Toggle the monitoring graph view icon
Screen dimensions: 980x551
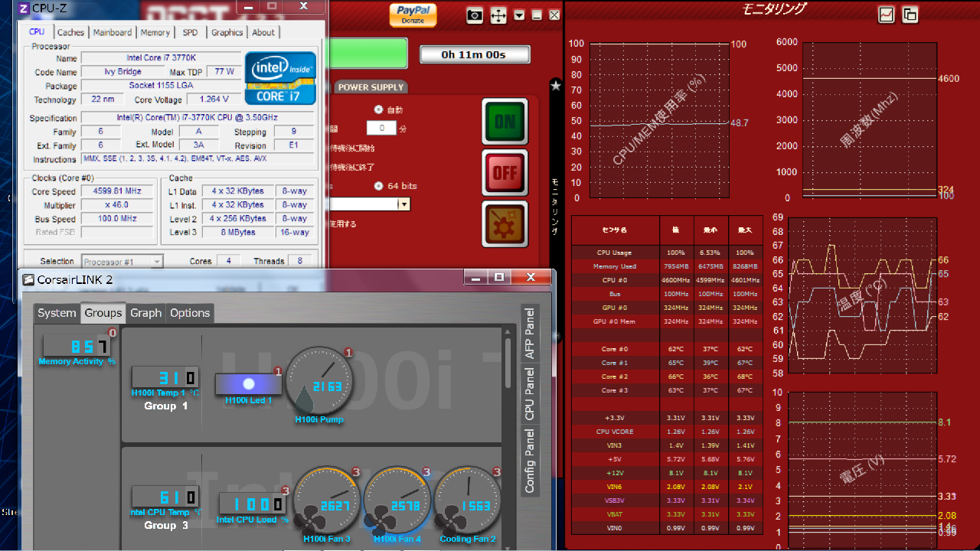[886, 15]
